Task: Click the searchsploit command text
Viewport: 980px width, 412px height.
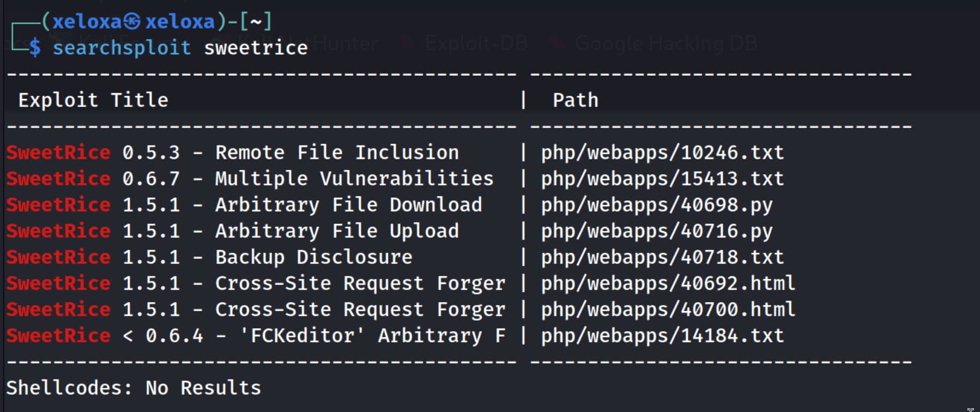Action: [x=122, y=48]
